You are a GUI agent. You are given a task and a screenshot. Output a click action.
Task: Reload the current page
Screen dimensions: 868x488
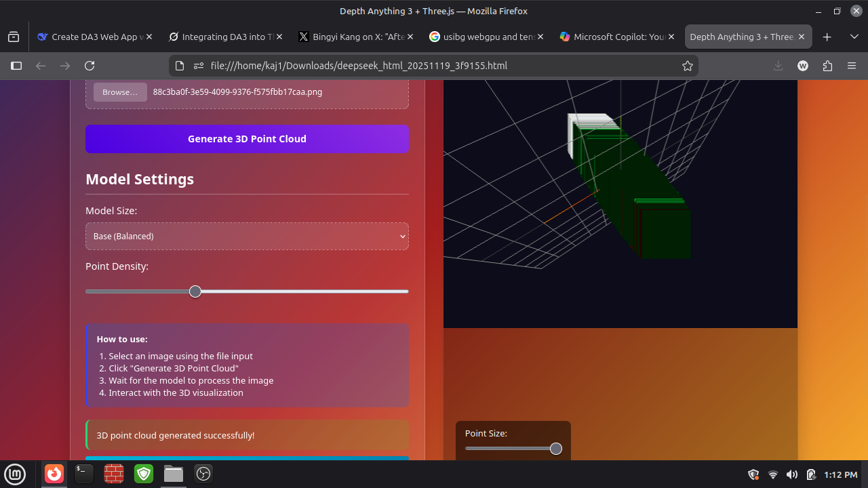[x=90, y=66]
